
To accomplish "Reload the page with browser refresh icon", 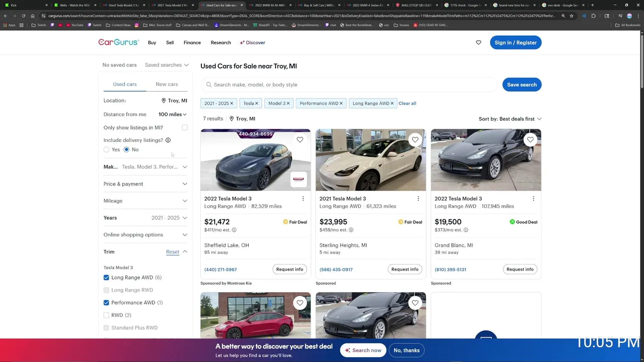I will click(x=25, y=16).
